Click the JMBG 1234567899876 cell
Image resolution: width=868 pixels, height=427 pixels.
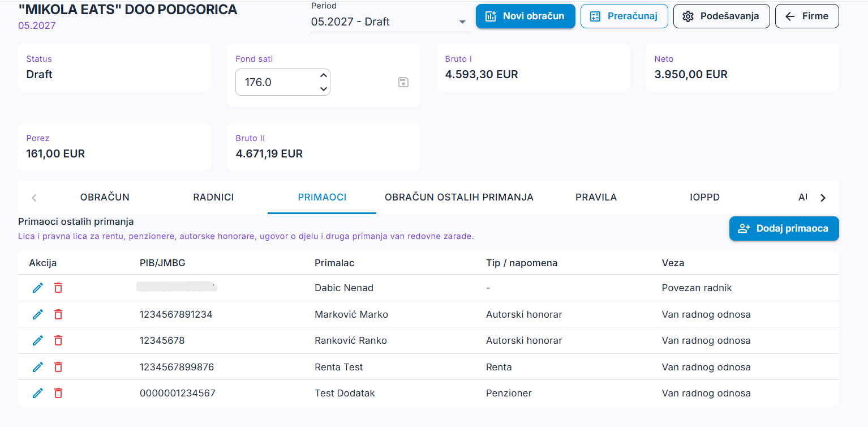tap(177, 367)
